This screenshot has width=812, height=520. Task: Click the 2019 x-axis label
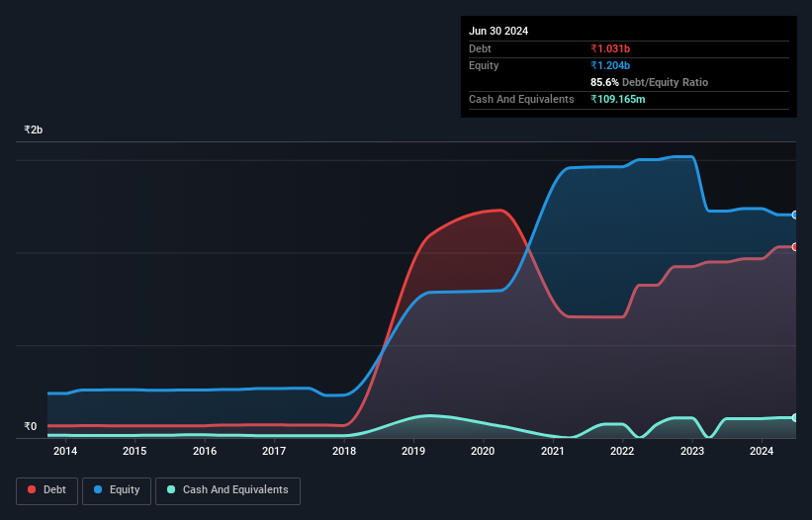tap(413, 451)
